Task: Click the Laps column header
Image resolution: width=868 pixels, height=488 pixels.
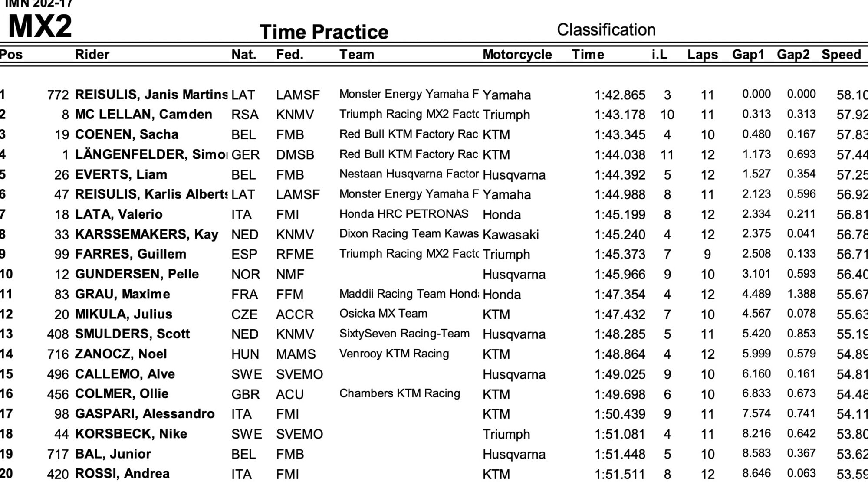Action: point(703,55)
